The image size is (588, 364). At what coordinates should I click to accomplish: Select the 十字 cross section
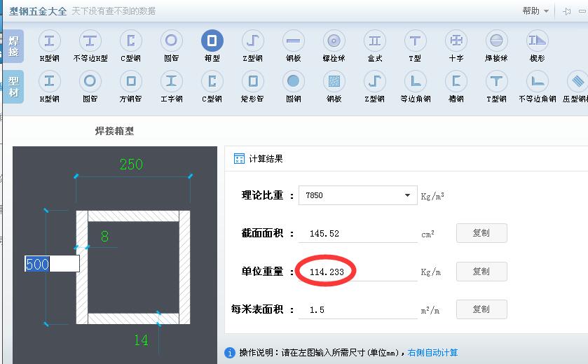(x=456, y=46)
